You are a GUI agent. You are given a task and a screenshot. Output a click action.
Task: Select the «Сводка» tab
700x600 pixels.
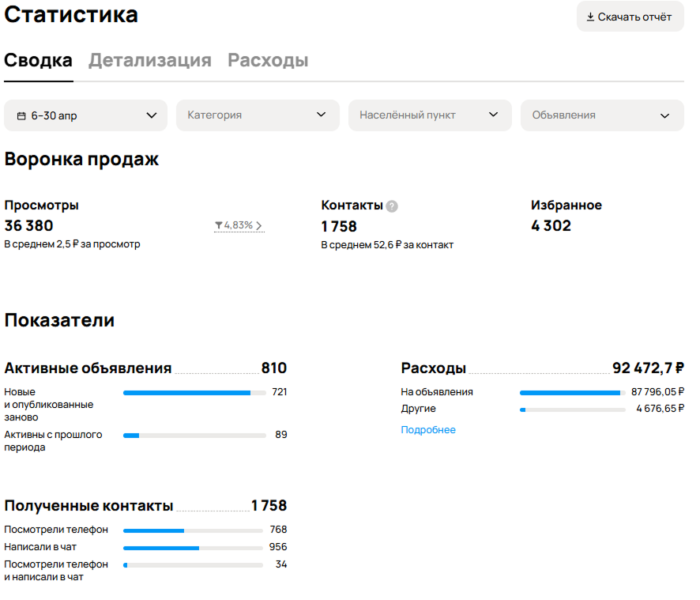point(38,59)
